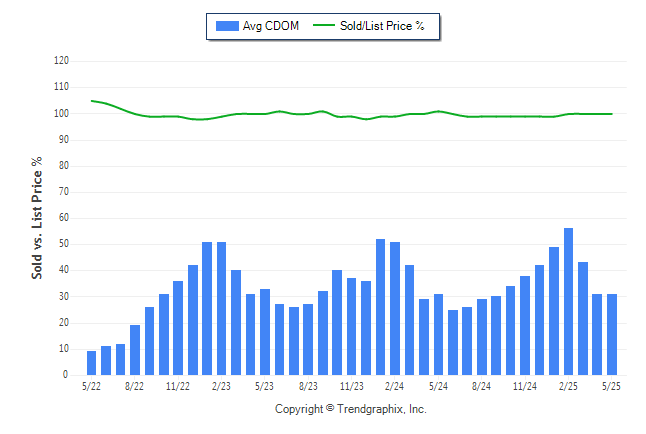Select the bar above the 5/24 label
This screenshot has height=434, width=646.
[x=438, y=334]
